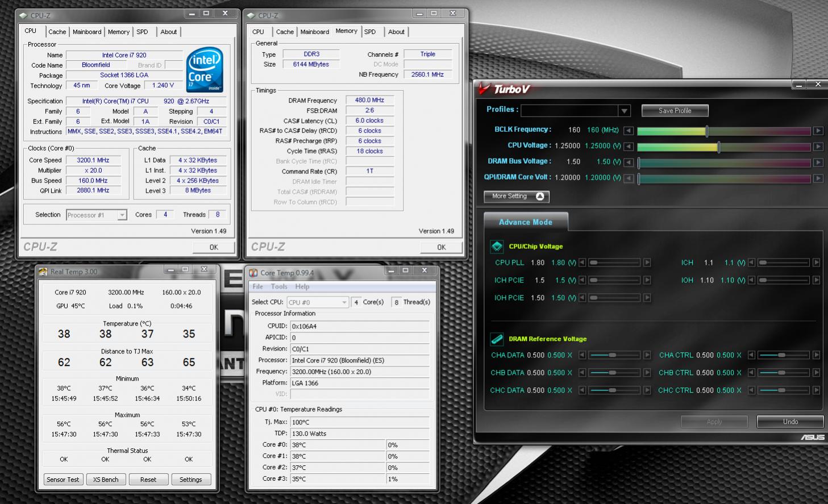
Task: Decrease CHC CTRL reference voltage left arrow
Action: tap(751, 390)
